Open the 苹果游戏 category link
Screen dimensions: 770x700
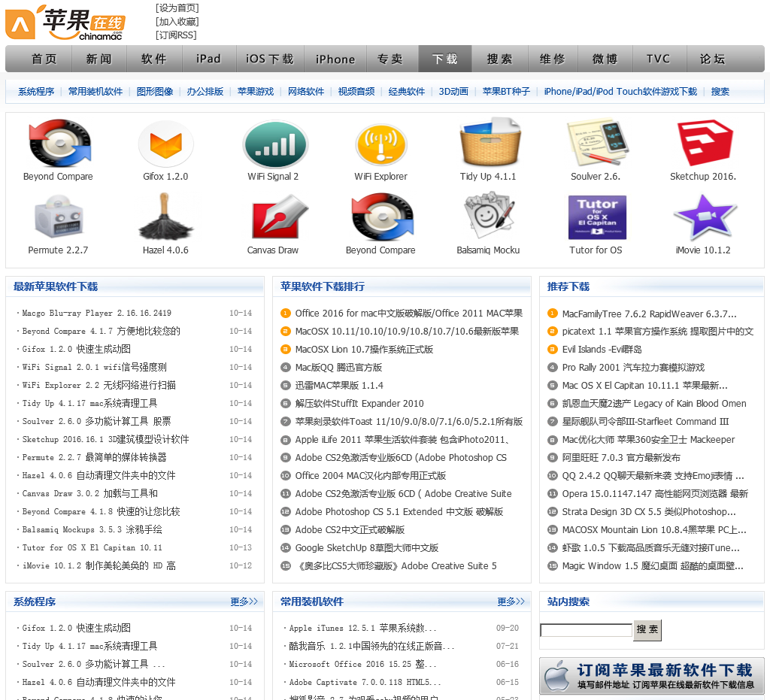tap(256, 91)
